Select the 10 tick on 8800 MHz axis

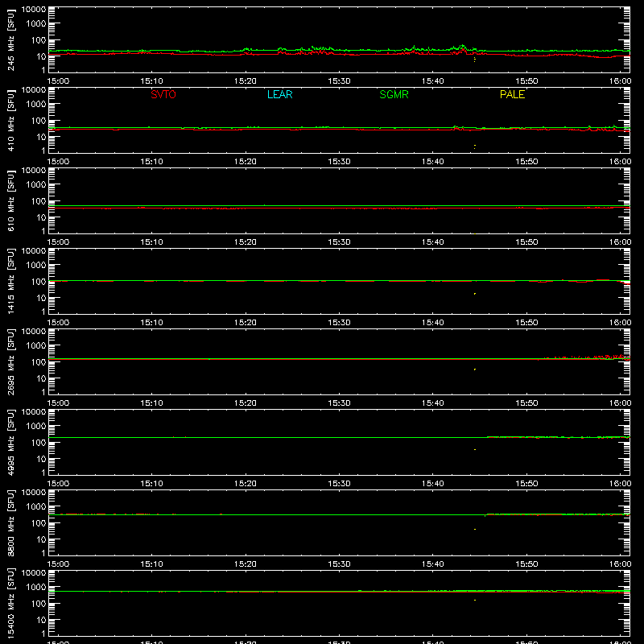[41, 539]
